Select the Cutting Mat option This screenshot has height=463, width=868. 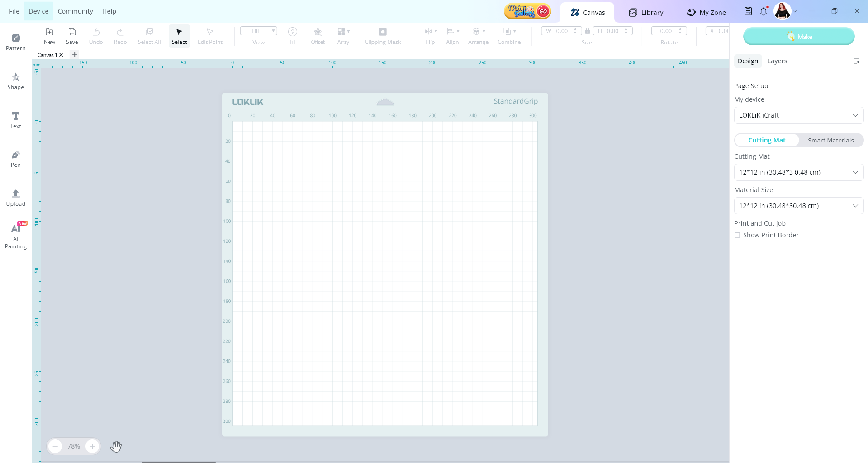coord(767,140)
